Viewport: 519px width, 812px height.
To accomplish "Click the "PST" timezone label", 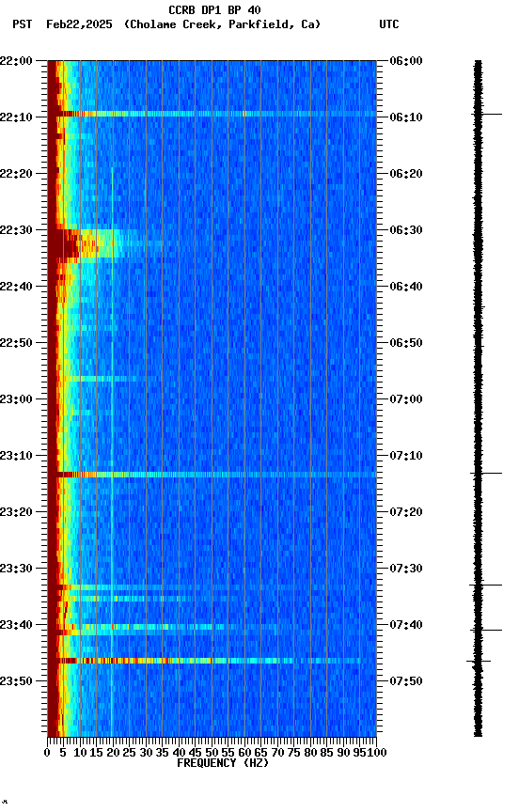I will click(x=22, y=24).
